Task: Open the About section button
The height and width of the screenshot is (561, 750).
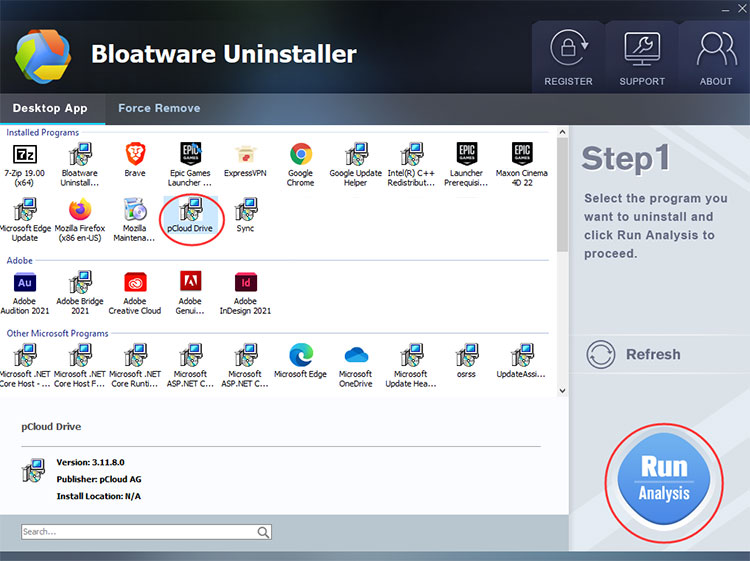Action: 716,58
